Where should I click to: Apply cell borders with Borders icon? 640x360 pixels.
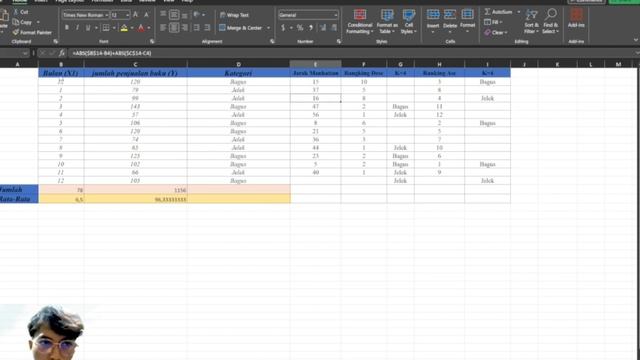tap(106, 28)
